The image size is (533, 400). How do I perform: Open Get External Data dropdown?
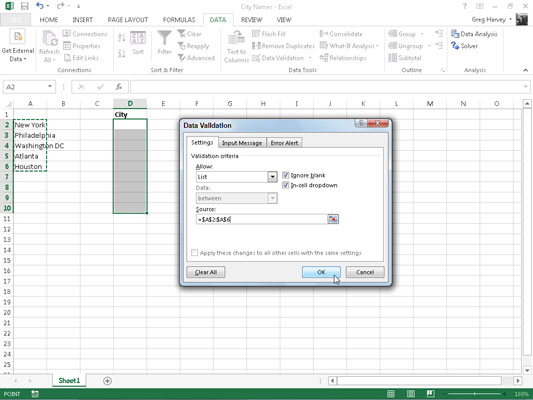[x=18, y=46]
